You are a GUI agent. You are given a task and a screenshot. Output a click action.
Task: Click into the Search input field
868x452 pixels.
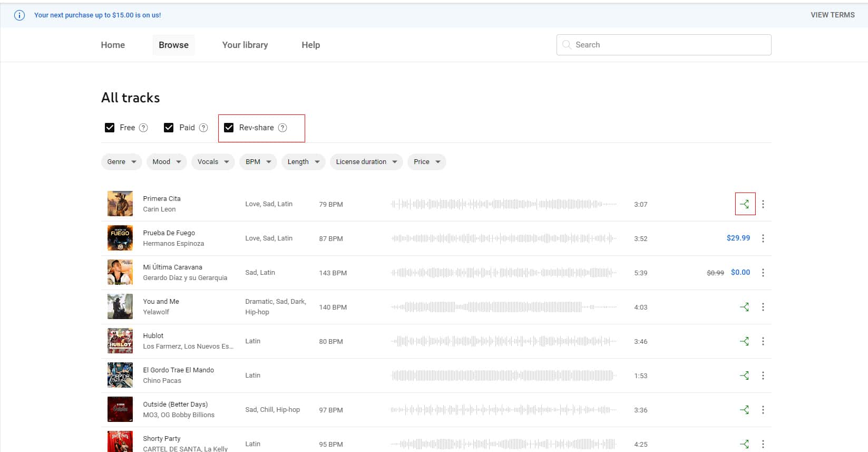[664, 45]
